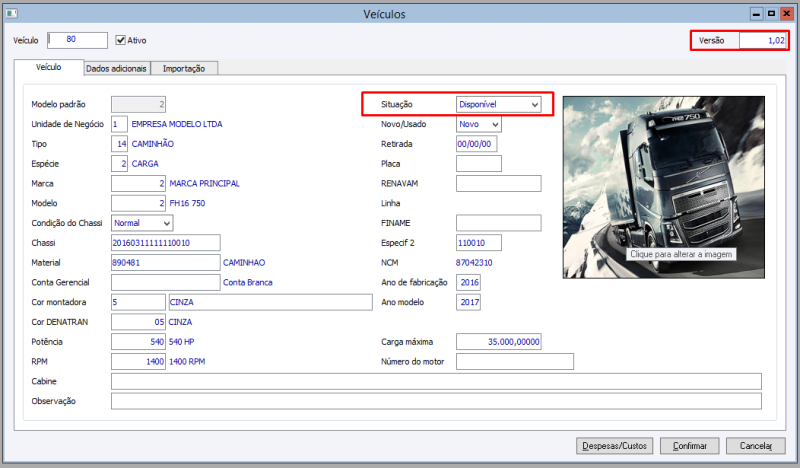Click the CARGA species text

[145, 164]
